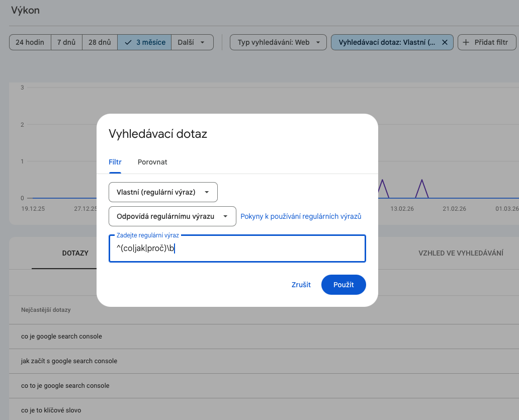
Task: Select the Filtr tab in dialog
Action: tap(115, 162)
